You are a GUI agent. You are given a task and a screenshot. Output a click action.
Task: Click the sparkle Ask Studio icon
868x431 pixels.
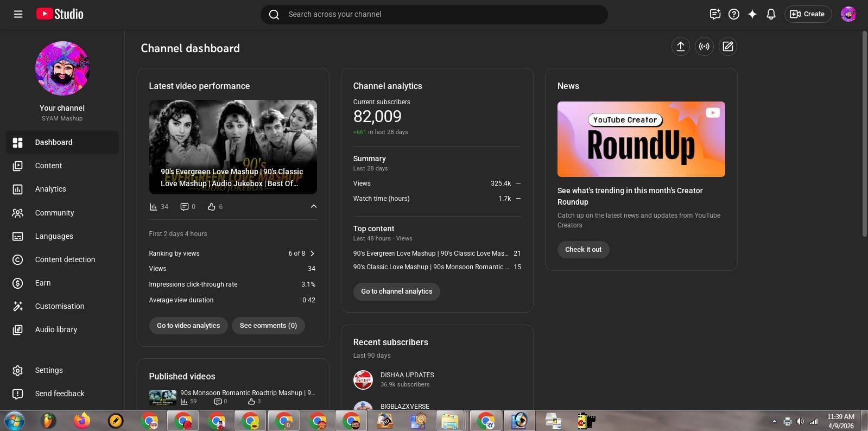(x=752, y=14)
